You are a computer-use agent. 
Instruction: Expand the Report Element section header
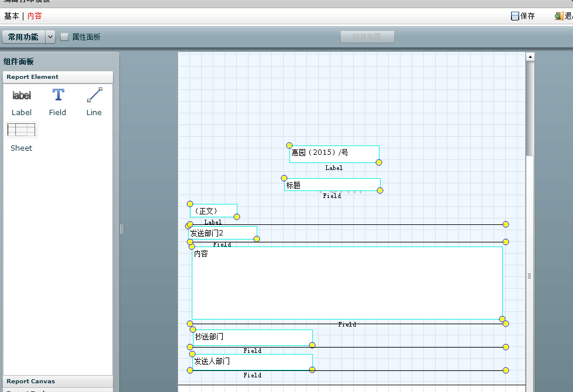pyautogui.click(x=58, y=77)
